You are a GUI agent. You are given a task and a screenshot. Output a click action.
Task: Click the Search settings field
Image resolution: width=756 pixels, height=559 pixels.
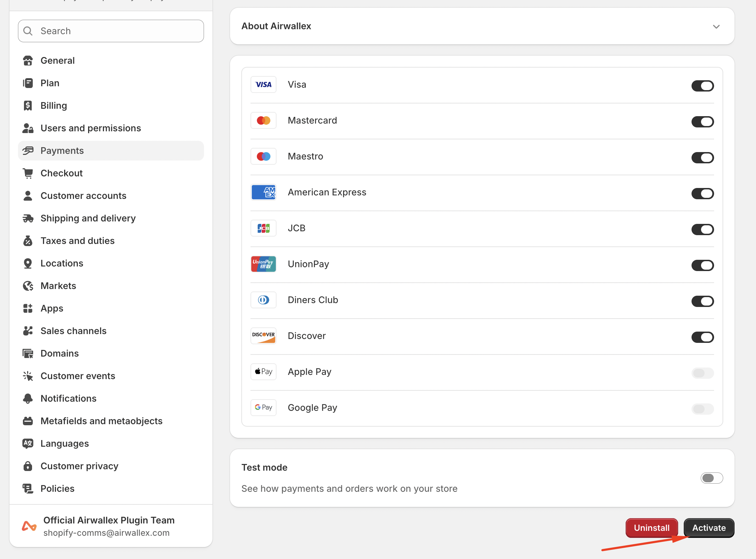[x=111, y=31]
